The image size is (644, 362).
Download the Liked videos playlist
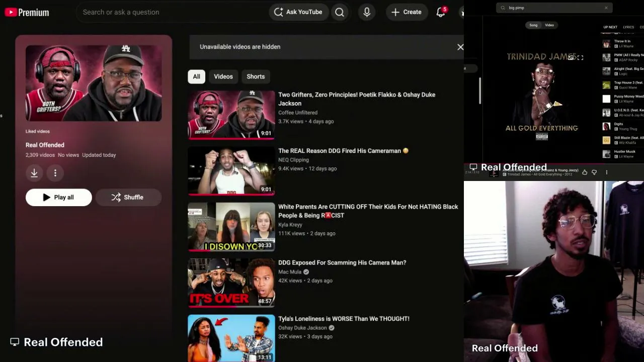(x=34, y=173)
